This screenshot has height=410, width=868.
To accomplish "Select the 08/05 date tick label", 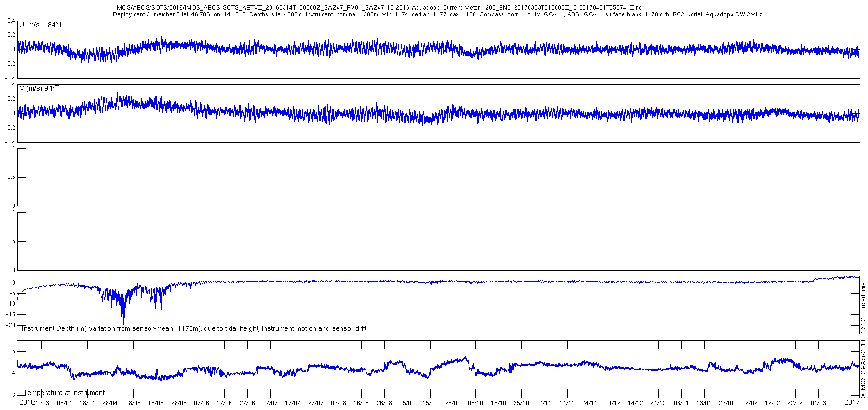I will click(x=133, y=403).
